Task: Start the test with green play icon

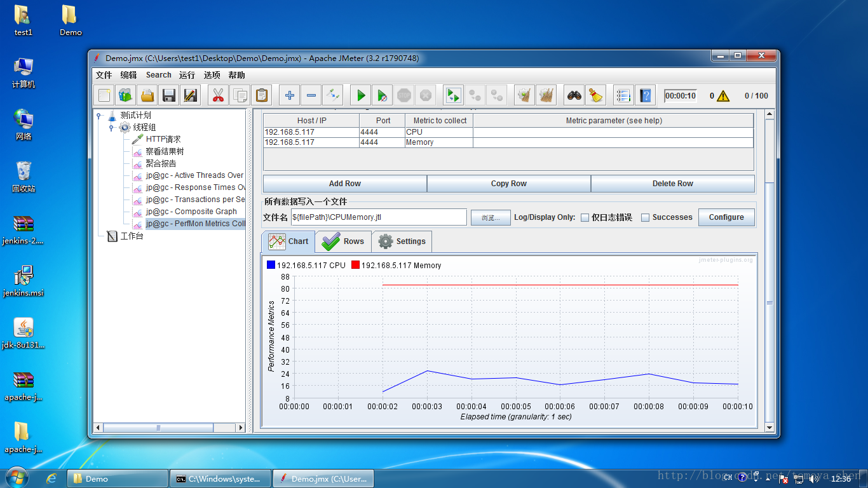Action: pos(361,95)
